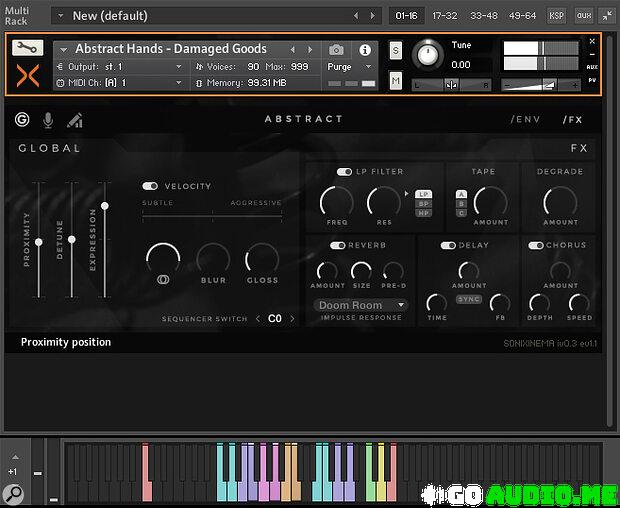Take a snapshot with the camera icon
Screen dimensions: 620x508
[336, 50]
